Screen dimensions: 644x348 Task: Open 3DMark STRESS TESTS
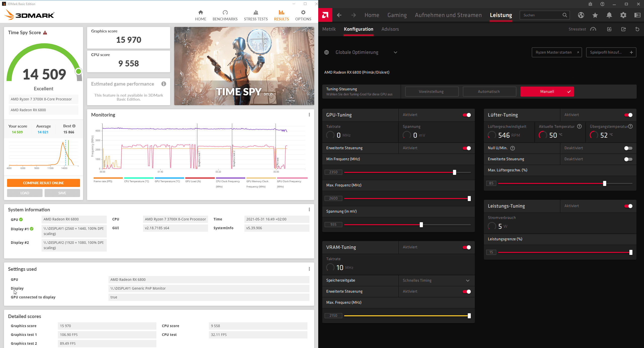256,15
